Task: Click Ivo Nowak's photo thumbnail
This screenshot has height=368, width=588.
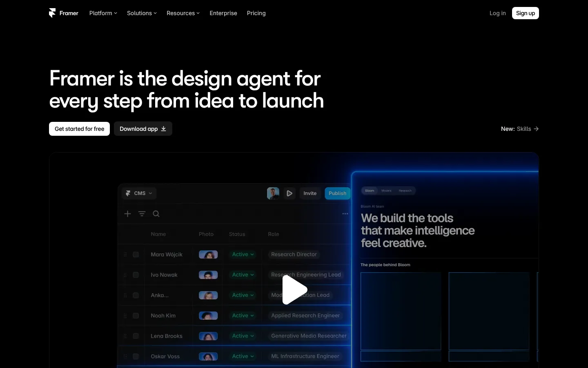Action: 208,275
